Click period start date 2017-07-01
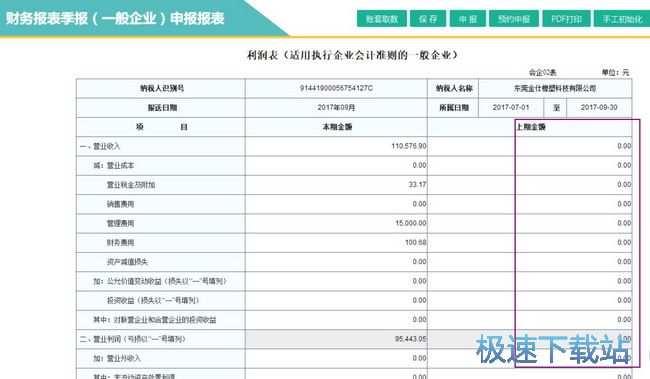The image size is (650, 379). pyautogui.click(x=511, y=107)
